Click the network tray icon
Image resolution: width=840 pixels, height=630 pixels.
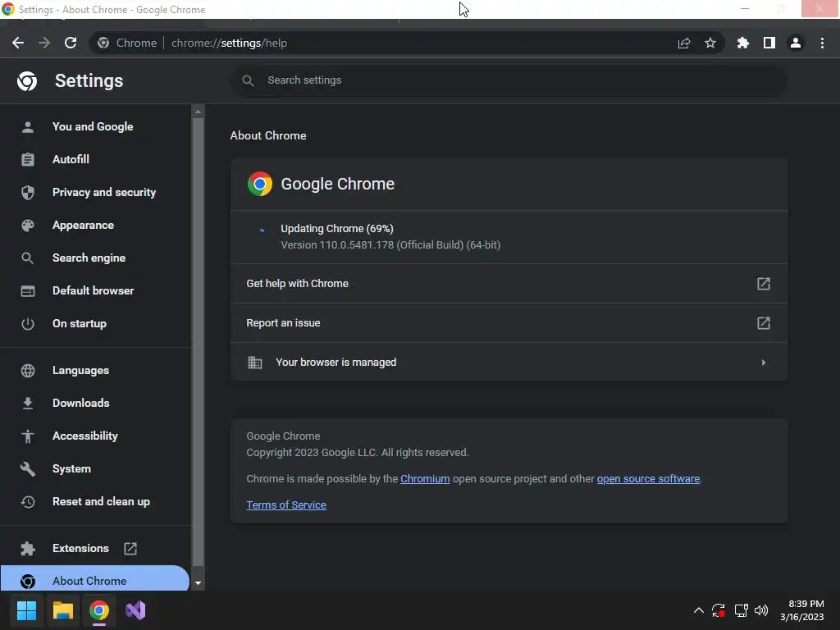point(742,610)
